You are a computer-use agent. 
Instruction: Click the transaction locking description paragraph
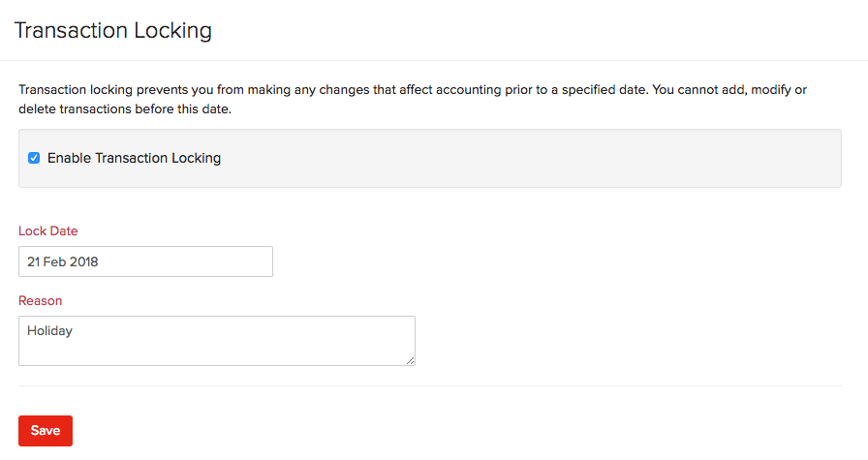coord(413,99)
